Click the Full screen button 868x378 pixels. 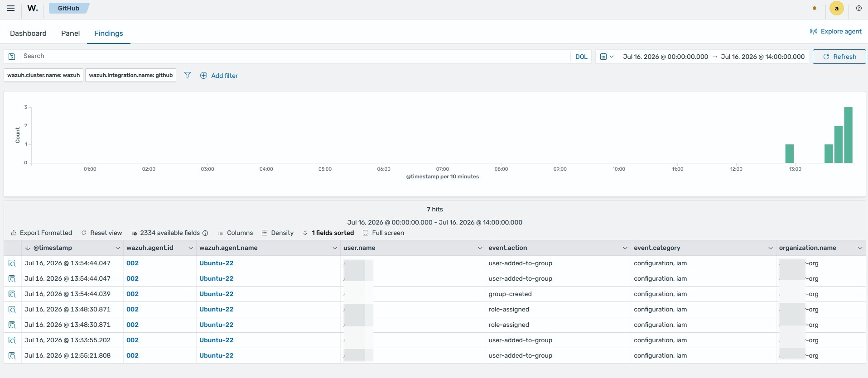click(x=384, y=233)
